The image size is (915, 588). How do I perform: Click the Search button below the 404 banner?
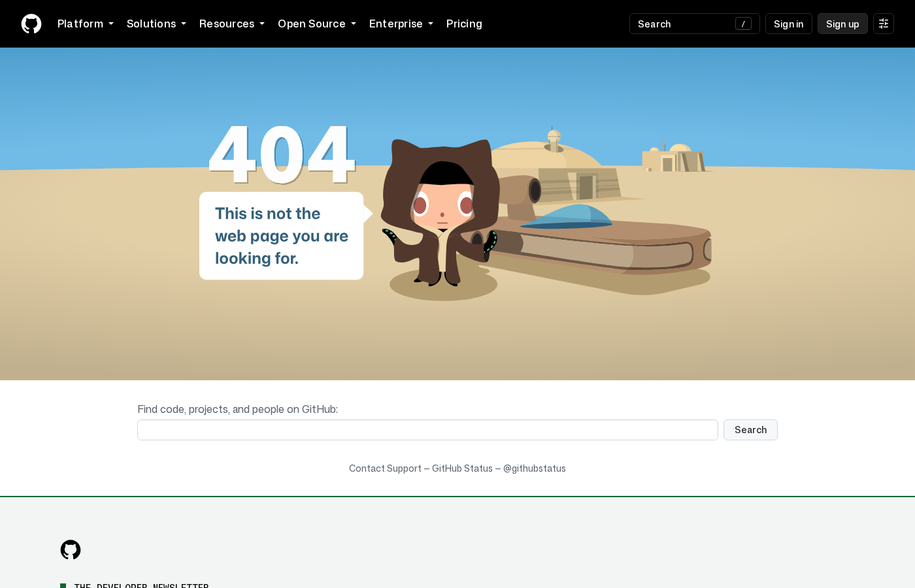(750, 430)
